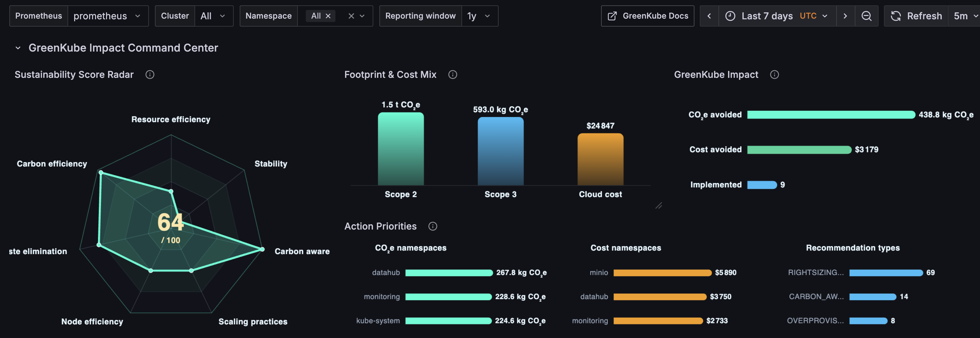Click the zoom out time range icon
Image resolution: width=980 pixels, height=338 pixels.
[x=867, y=16]
